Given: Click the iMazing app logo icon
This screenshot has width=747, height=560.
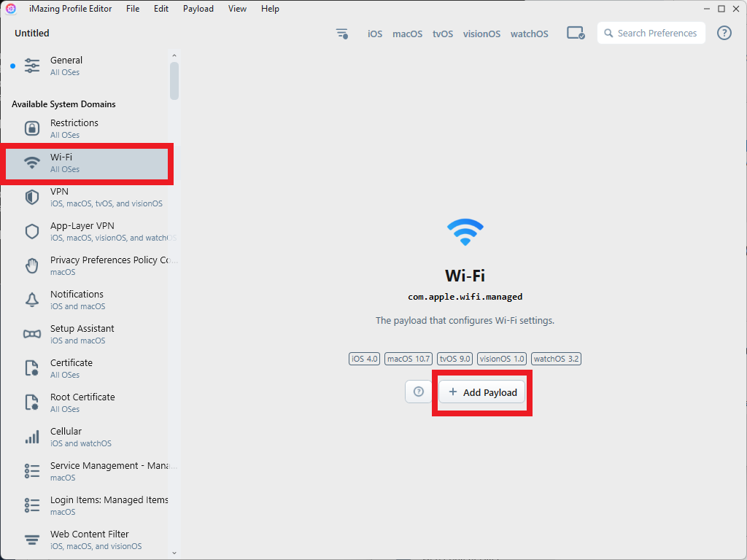Looking at the screenshot, I should pos(10,9).
